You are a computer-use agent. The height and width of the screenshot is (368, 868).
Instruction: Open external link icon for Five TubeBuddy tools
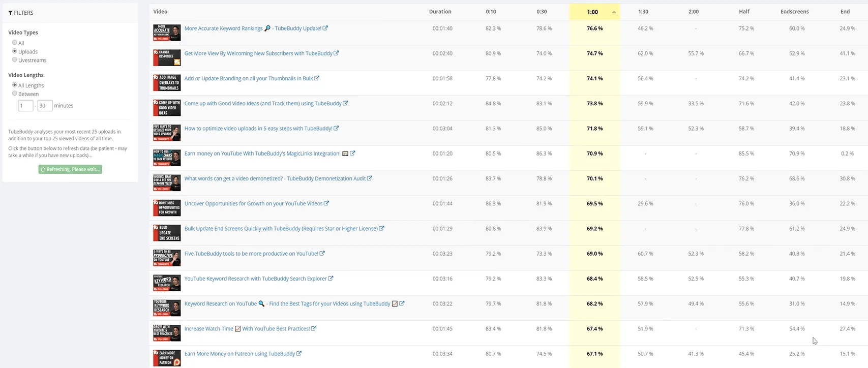tap(322, 254)
